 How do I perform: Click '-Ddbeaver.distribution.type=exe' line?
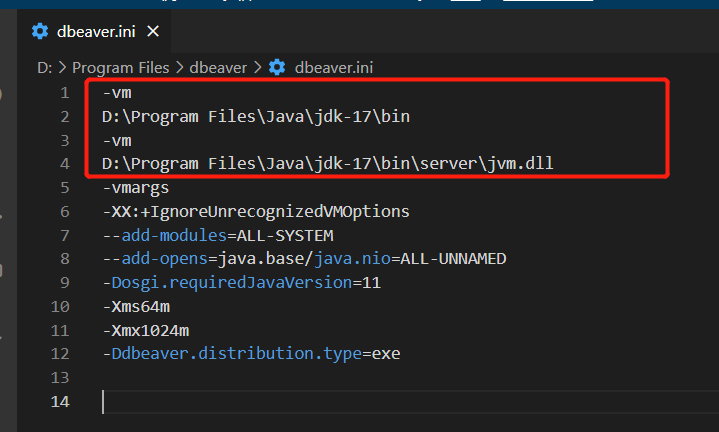[251, 354]
